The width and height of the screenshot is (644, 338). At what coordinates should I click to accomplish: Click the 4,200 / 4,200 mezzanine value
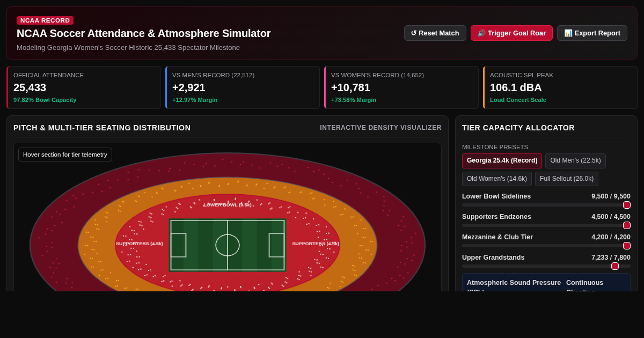[x=611, y=237]
